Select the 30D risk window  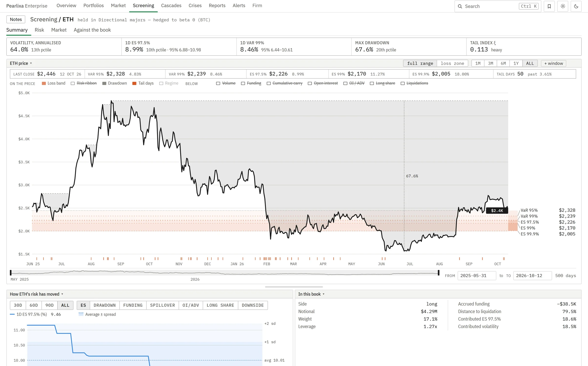click(18, 305)
